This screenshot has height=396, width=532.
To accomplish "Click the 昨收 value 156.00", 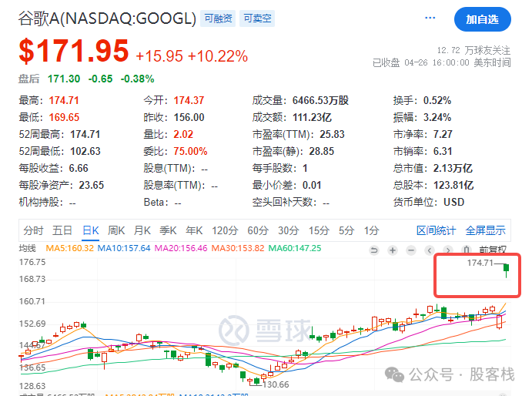I will pos(189,118).
